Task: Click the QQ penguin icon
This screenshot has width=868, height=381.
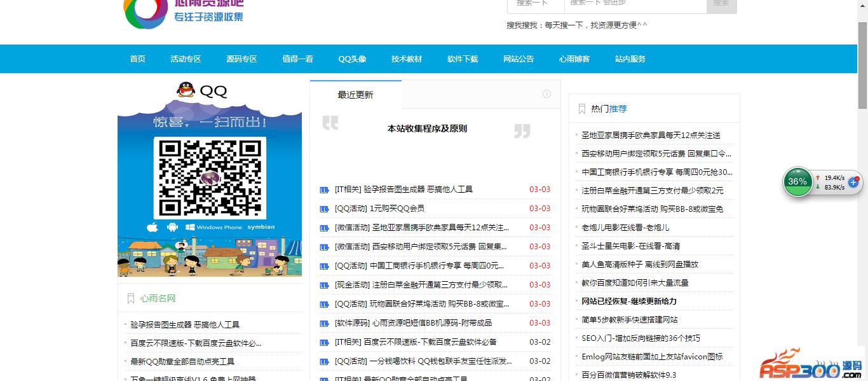Action: [x=186, y=90]
